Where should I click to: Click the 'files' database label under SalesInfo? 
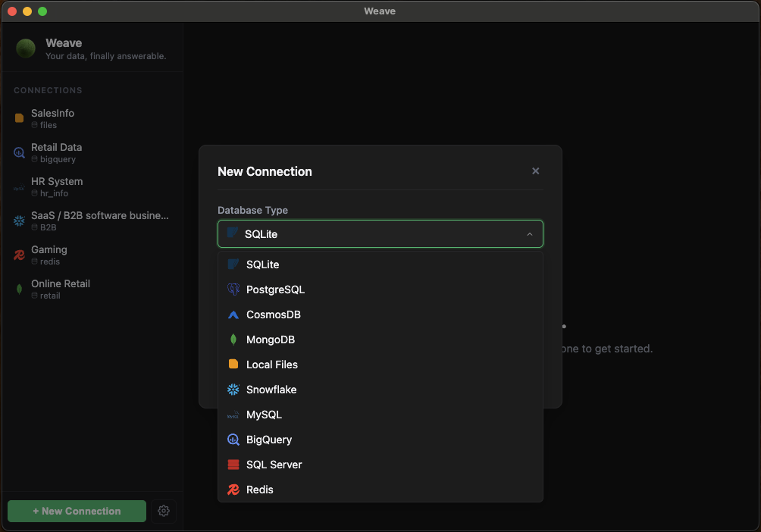coord(48,125)
